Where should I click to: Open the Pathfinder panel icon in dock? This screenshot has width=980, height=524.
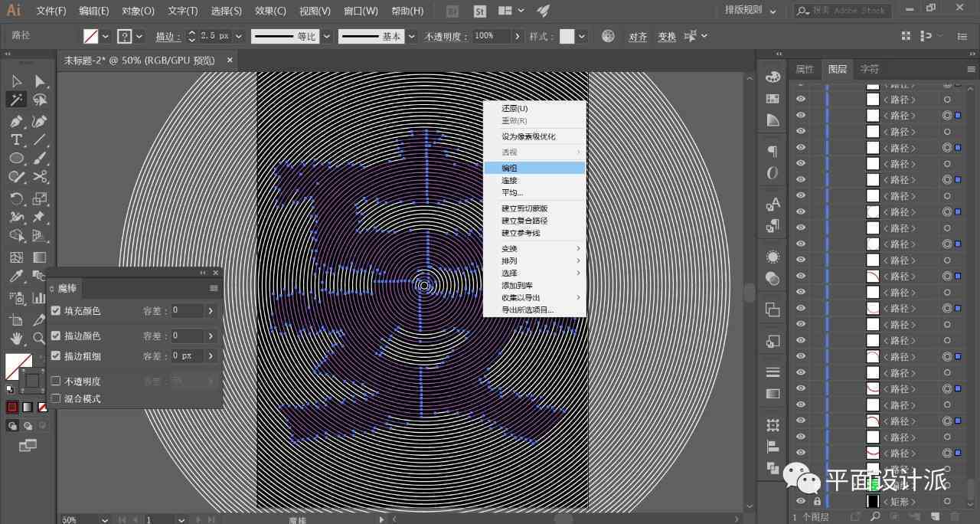(773, 467)
